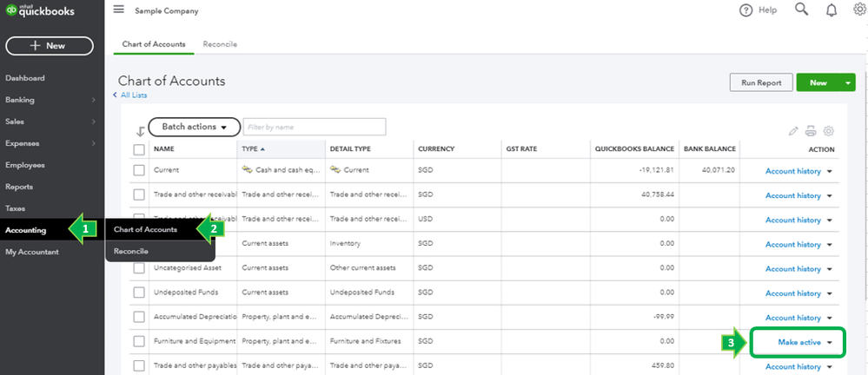Open the search magnifier icon
The image size is (868, 375).
pyautogui.click(x=801, y=10)
